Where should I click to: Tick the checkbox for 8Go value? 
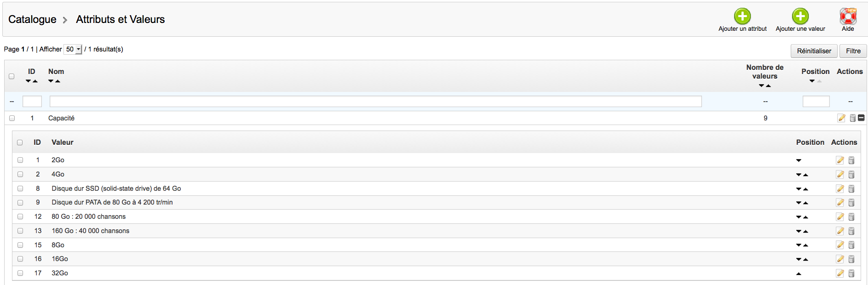[20, 245]
